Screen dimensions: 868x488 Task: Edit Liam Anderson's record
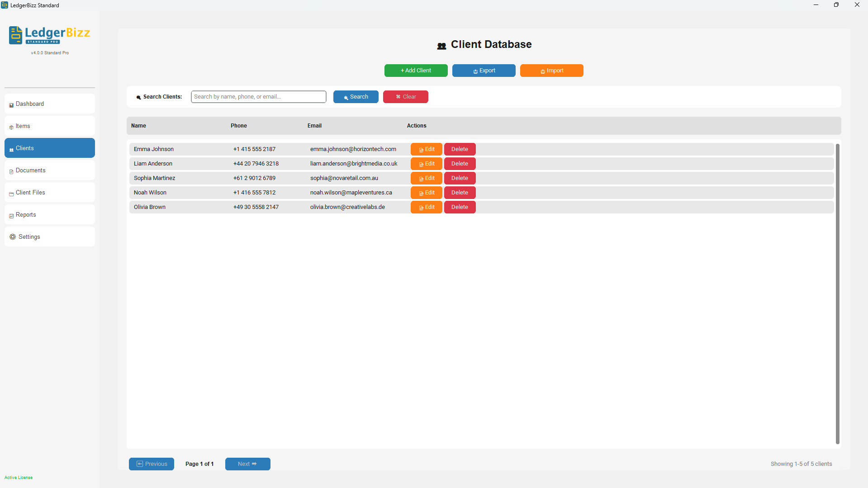click(x=426, y=164)
